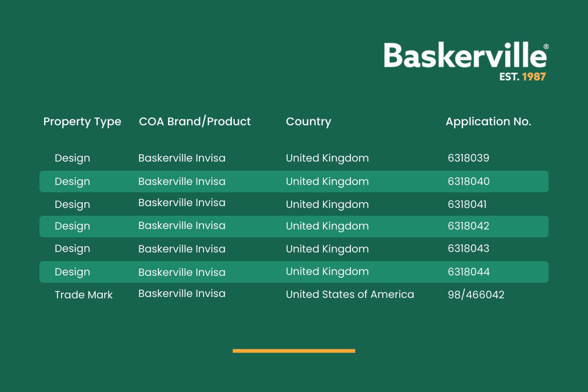Click the Baskerville logo wordmark
This screenshot has height=392, width=588.
(x=466, y=55)
